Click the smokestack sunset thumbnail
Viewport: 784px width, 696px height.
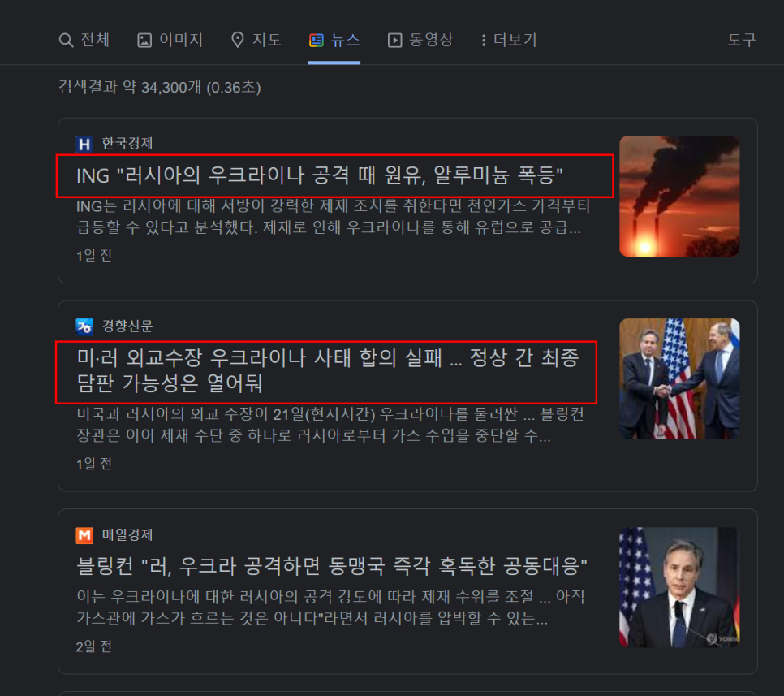coord(679,197)
